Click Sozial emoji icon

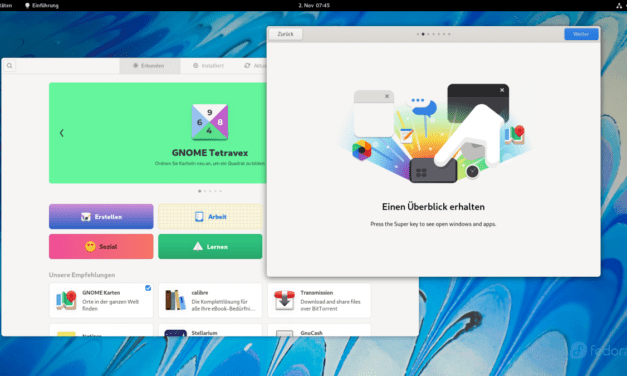(90, 247)
